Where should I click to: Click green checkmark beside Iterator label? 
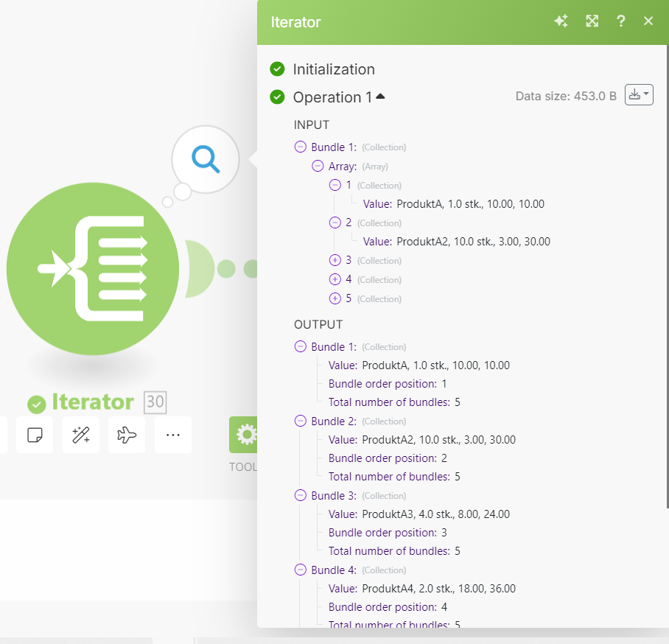click(x=37, y=404)
